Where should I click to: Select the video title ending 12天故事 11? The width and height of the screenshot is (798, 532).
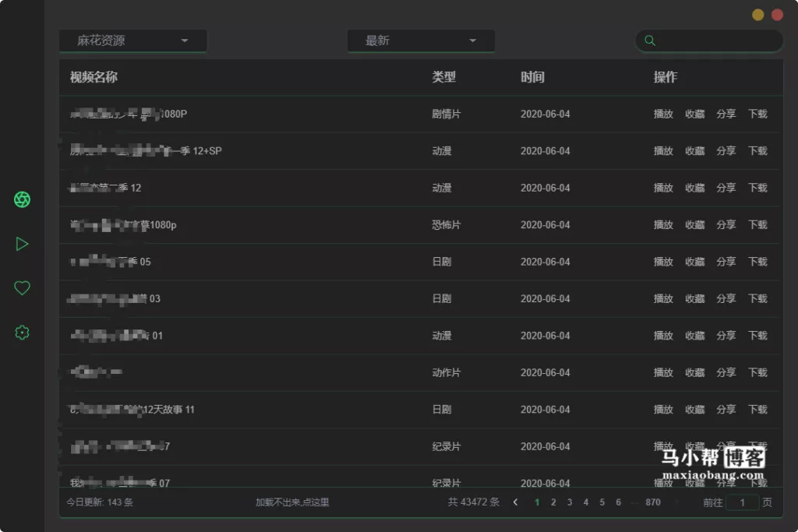click(132, 410)
